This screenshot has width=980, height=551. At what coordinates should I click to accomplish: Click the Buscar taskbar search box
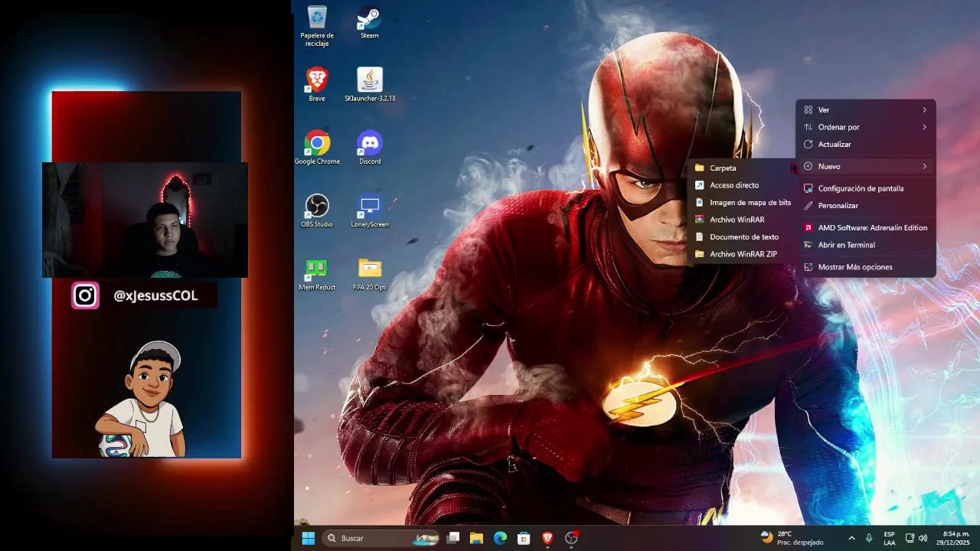(381, 538)
